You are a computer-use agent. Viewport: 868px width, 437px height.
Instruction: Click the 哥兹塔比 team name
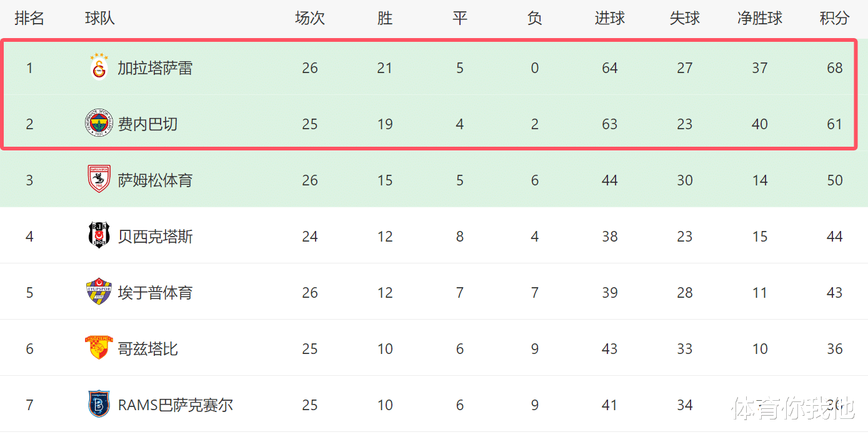click(x=147, y=349)
